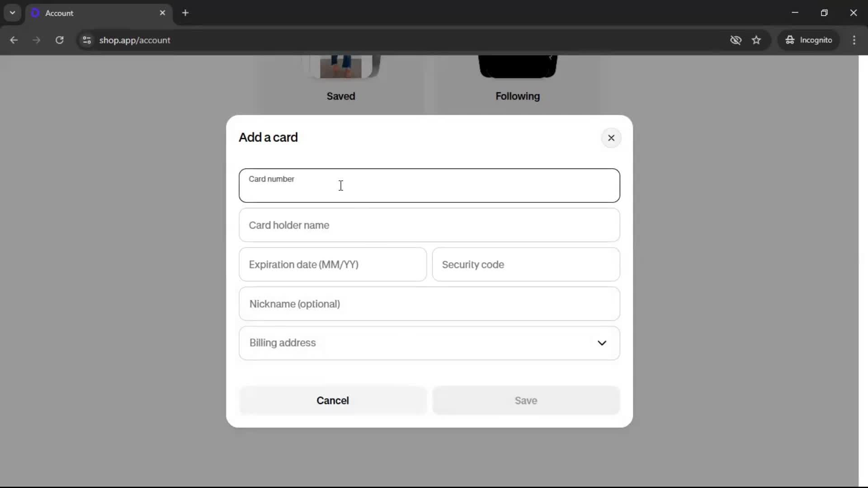Close the Add a card dialog
868x488 pixels.
click(611, 138)
